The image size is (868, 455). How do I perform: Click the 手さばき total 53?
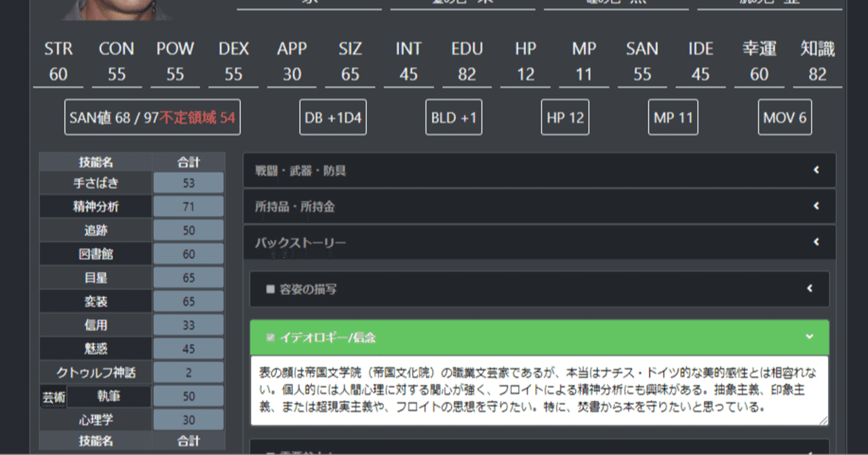click(x=189, y=183)
